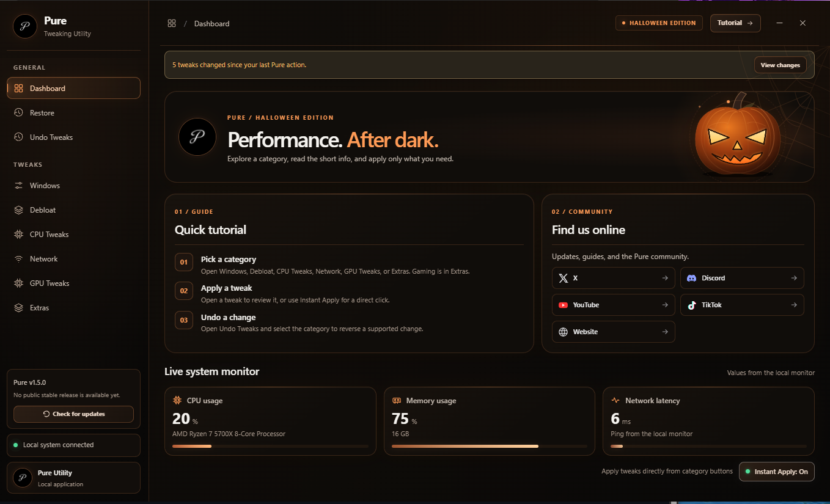Click Check for updates

[73, 414]
